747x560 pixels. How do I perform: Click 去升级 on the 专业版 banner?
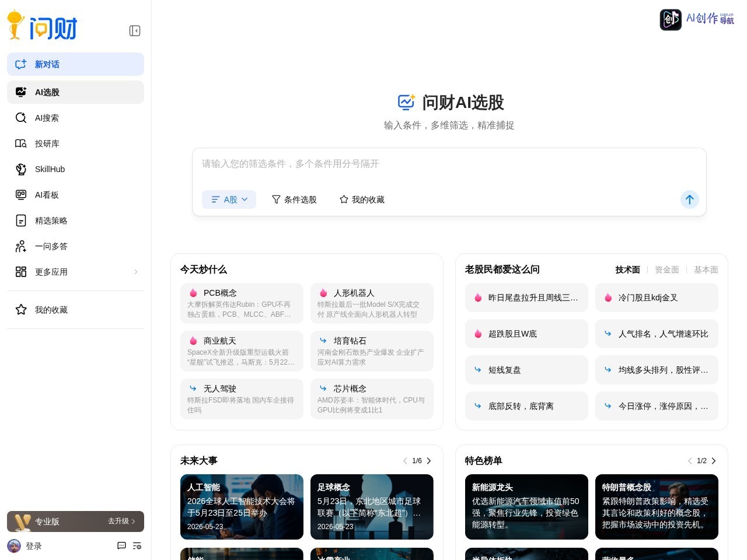point(121,521)
